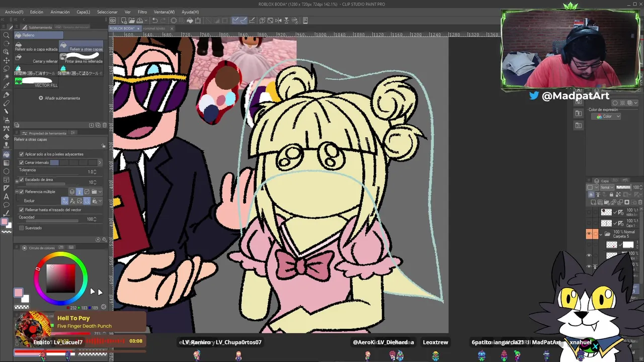This screenshot has height=362, width=644.
Task: Enable the Suavizado checkbox
Action: click(x=21, y=228)
